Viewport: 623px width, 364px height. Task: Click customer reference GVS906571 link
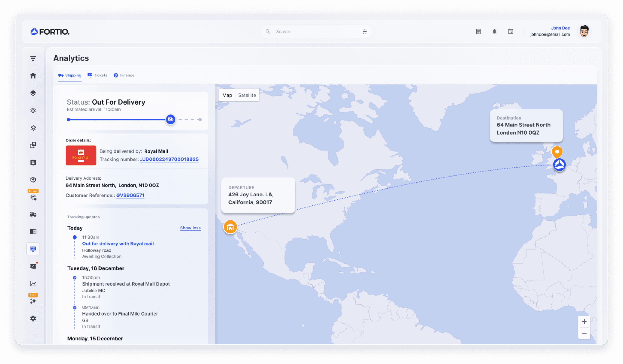coord(130,195)
